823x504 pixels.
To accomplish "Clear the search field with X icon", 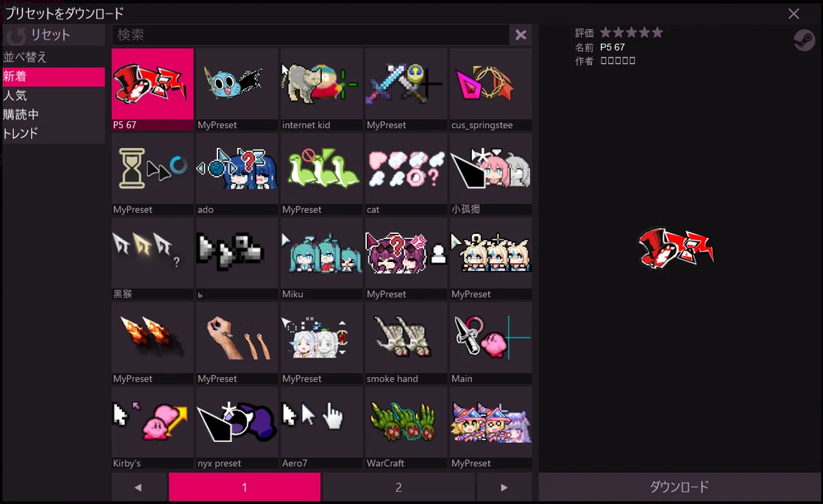I will tap(521, 35).
